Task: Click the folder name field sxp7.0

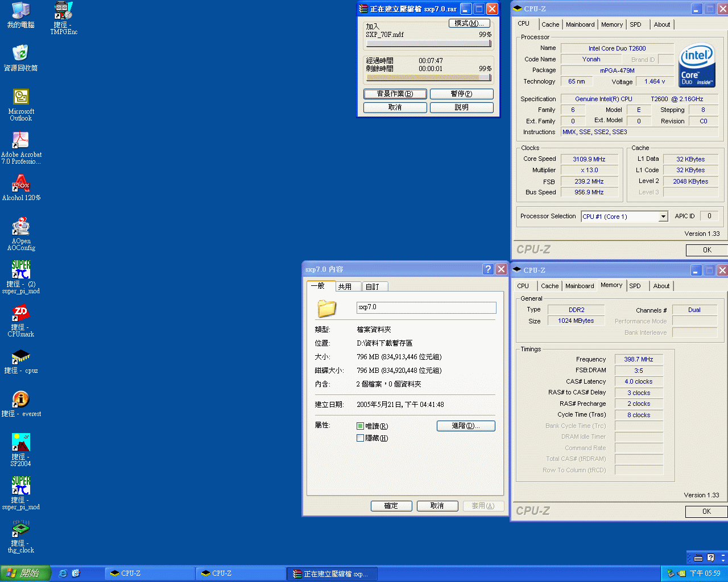Action: [426, 307]
